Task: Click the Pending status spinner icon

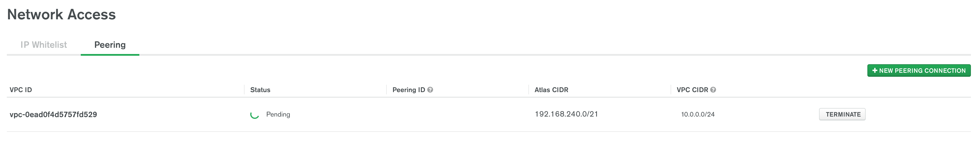Action: [255, 114]
